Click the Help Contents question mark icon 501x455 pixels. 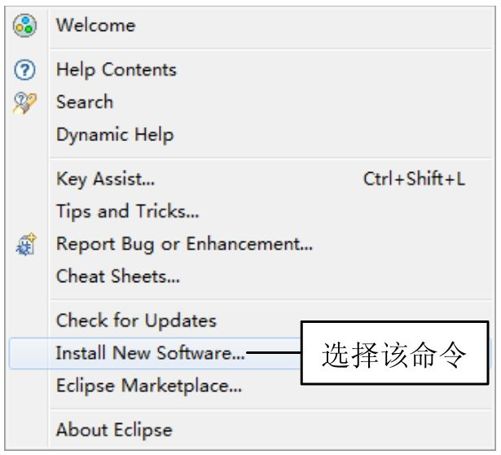[25, 70]
